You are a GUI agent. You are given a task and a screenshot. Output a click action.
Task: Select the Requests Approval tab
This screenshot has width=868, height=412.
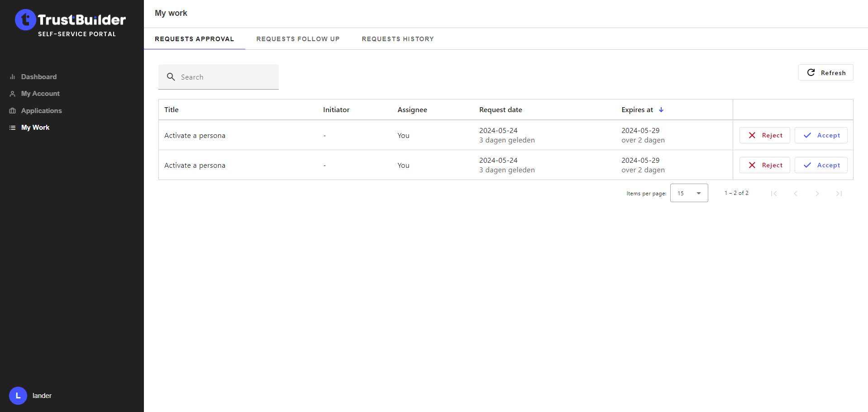194,39
